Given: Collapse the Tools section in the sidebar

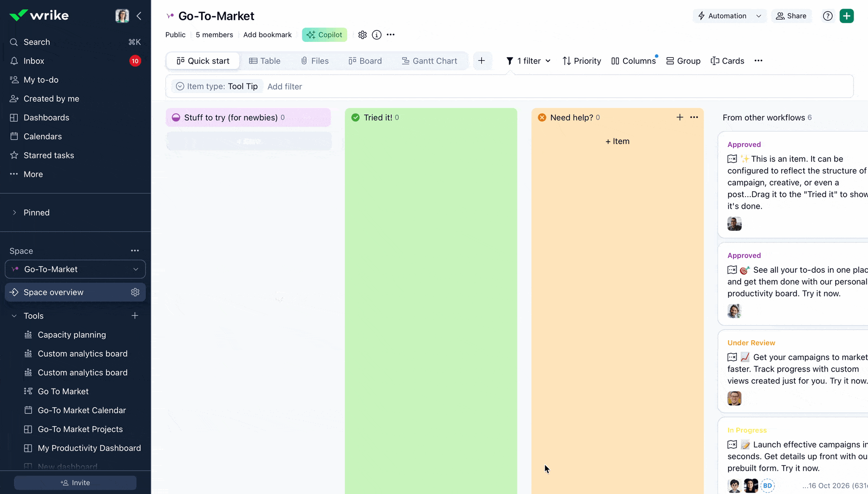Looking at the screenshot, I should (13, 316).
